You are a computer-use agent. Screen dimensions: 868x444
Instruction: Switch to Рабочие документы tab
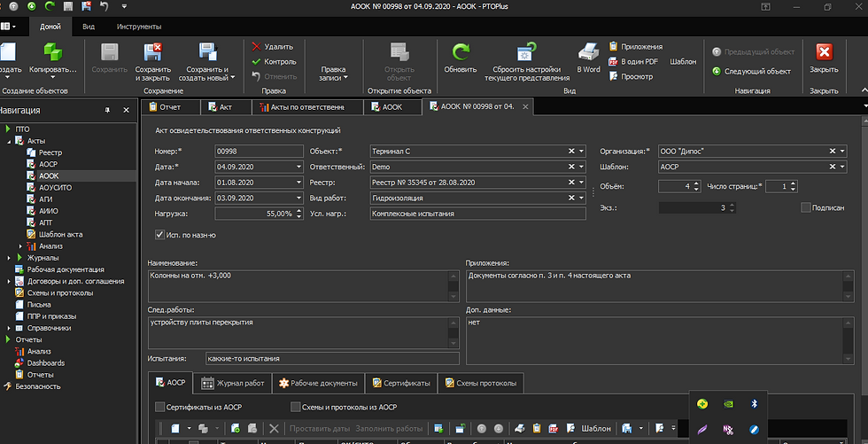[x=318, y=383]
